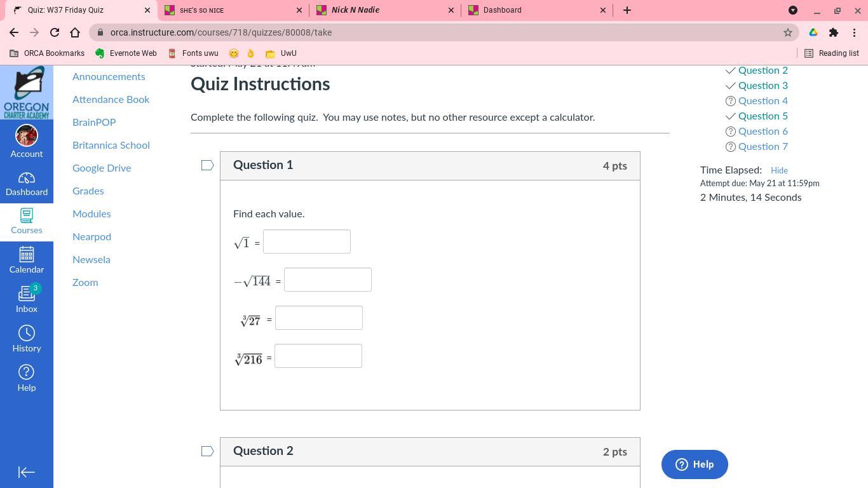This screenshot has height=488, width=868.
Task: Open the Grades course link
Action: click(88, 191)
